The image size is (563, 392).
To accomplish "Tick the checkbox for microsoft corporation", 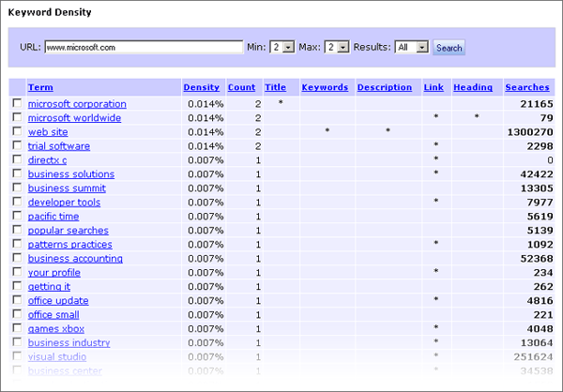I will click(x=17, y=103).
